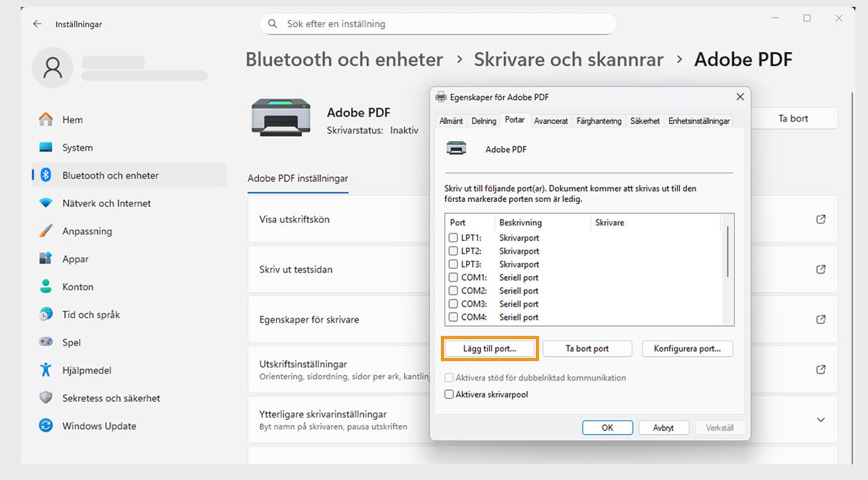
Task: Open the Delning tab
Action: point(483,121)
